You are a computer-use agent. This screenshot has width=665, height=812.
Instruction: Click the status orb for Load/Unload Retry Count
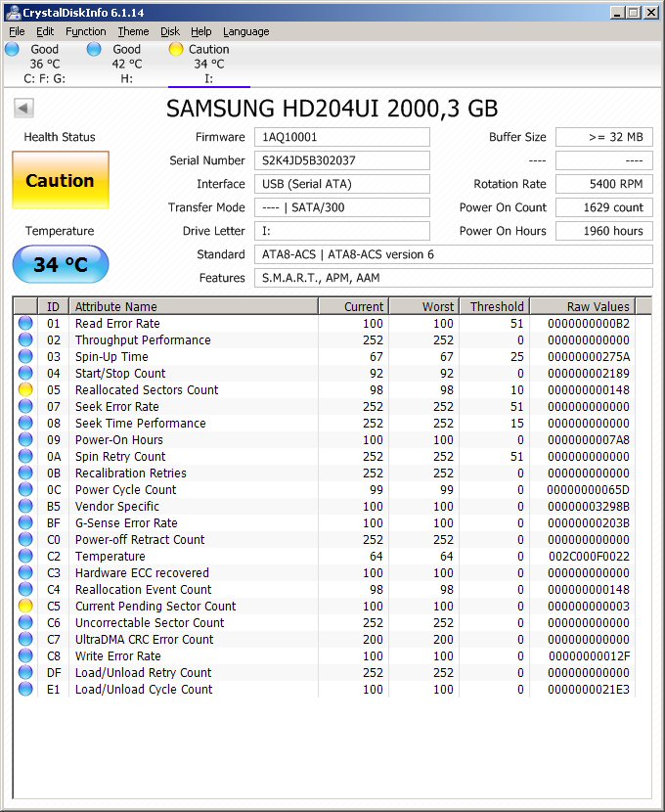pyautogui.click(x=25, y=672)
